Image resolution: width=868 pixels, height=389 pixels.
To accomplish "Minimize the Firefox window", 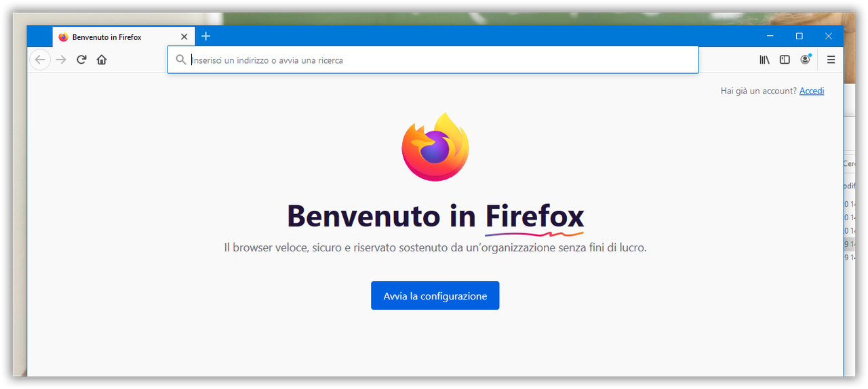I will (770, 36).
